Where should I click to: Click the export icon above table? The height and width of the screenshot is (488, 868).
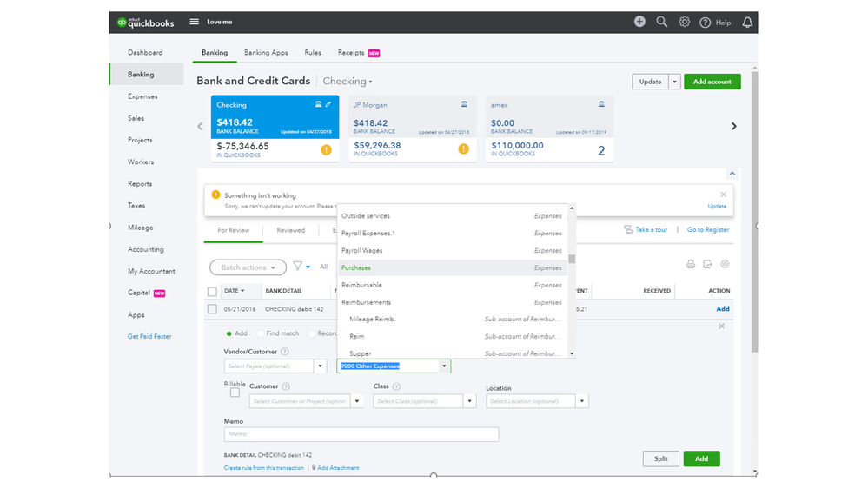tap(707, 264)
